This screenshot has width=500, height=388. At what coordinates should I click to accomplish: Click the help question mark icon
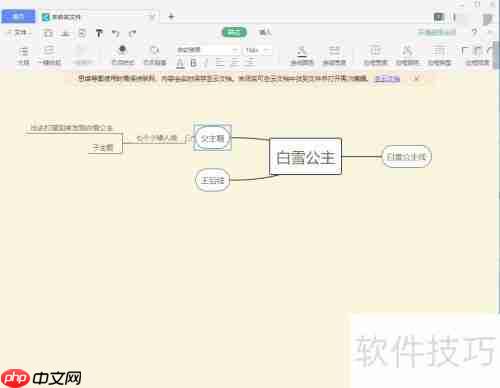474,32
